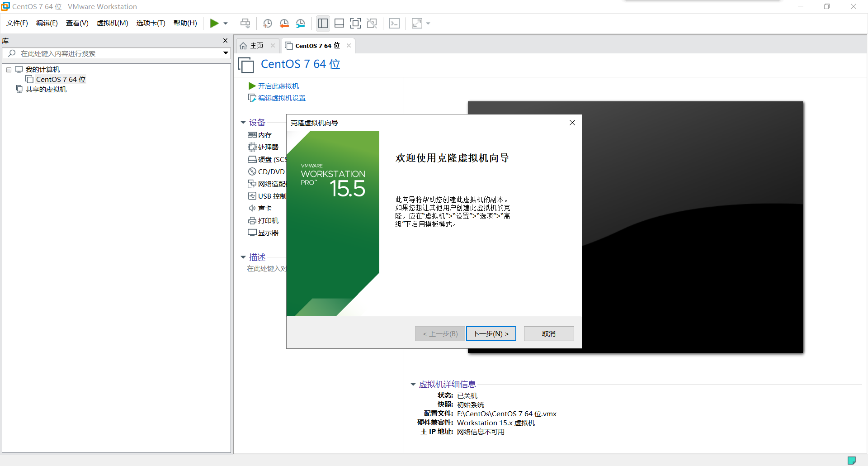Image resolution: width=868 pixels, height=466 pixels.
Task: Click 取消 in clone wizard
Action: pos(549,334)
